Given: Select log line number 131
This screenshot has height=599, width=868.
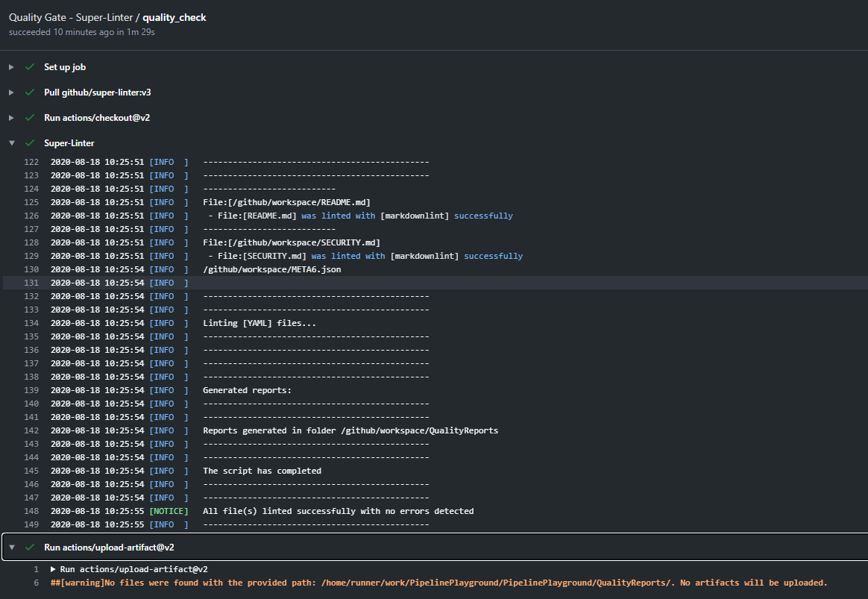Looking at the screenshot, I should pyautogui.click(x=31, y=283).
